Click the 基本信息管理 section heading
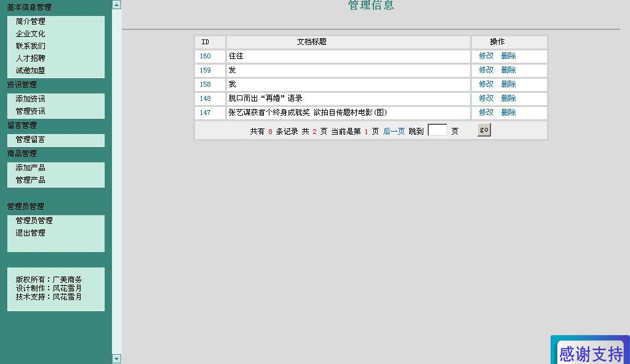 [30, 7]
